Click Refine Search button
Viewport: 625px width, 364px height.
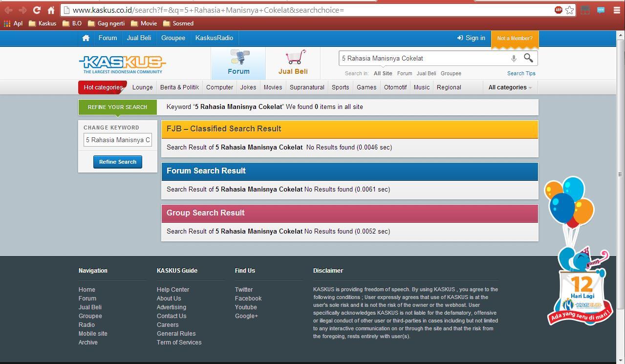118,162
